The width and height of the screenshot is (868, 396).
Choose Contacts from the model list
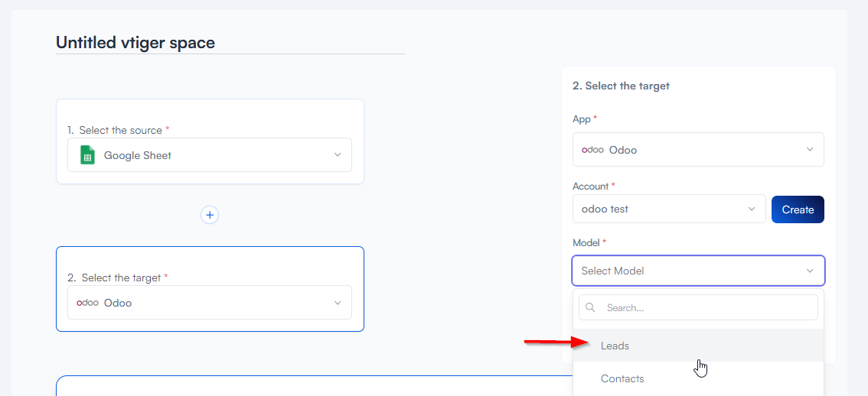point(622,378)
